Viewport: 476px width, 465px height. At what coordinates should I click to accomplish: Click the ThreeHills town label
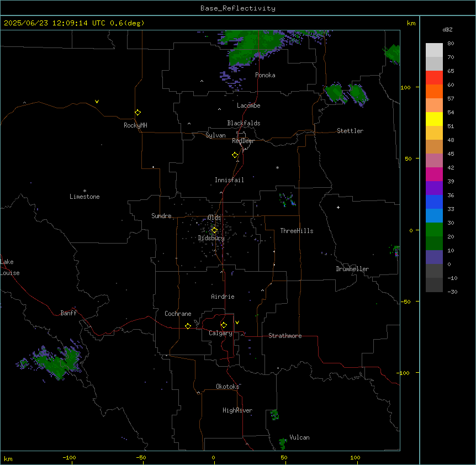[x=297, y=231]
